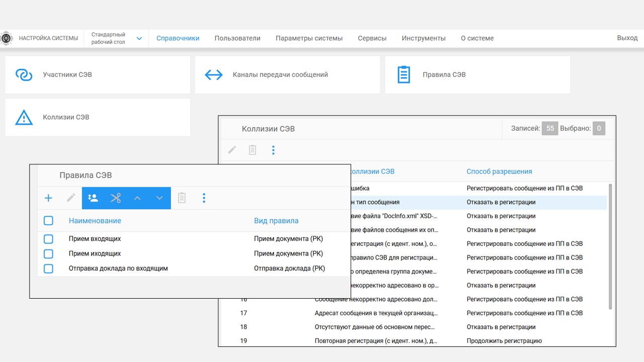Tick the checkbox for Прием входящих
Screen dimensions: 644x362
click(x=48, y=239)
